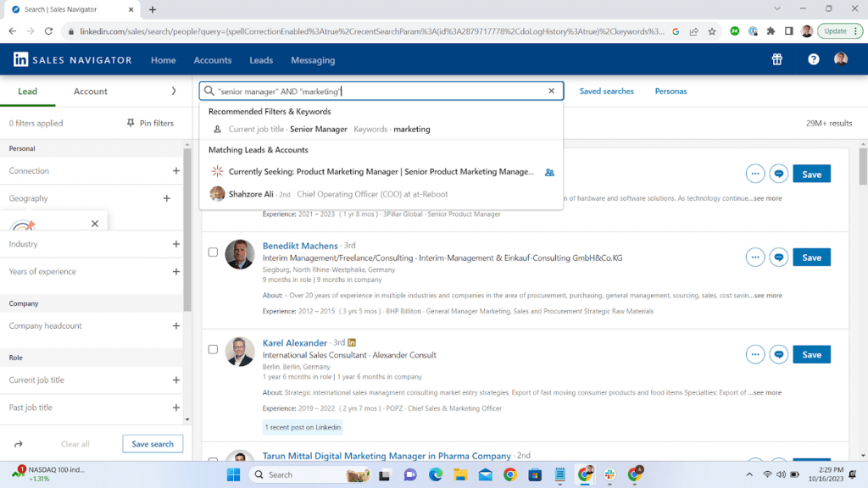868x488 pixels.
Task: Click the LinkedIn Sales Navigator logo
Action: click(x=73, y=60)
